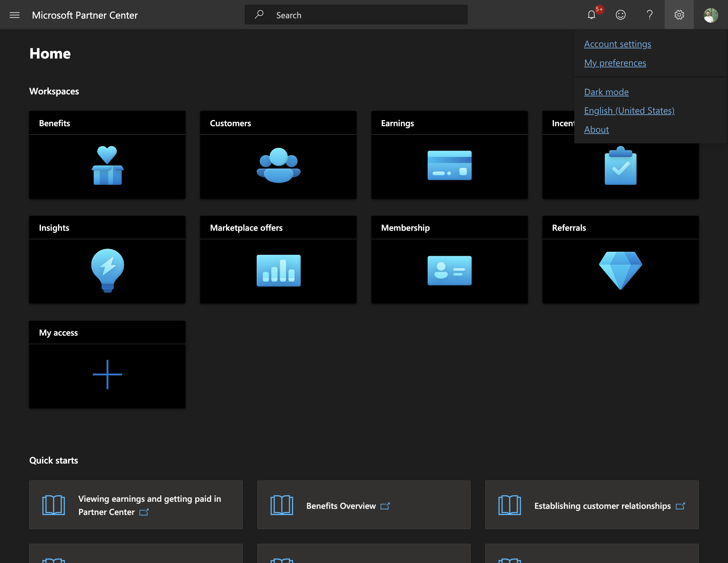The image size is (728, 563).
Task: Click book icon beside Establishing customer relationships
Action: pos(510,505)
